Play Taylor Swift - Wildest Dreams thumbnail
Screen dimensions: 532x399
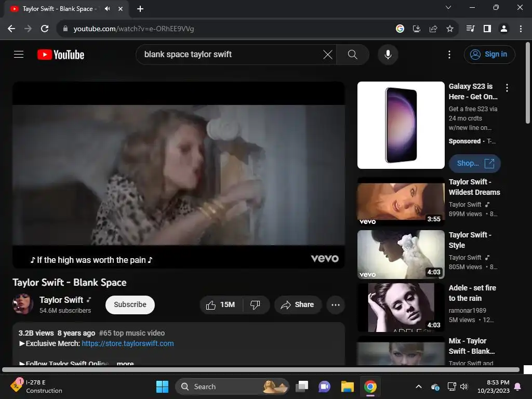[401, 202]
